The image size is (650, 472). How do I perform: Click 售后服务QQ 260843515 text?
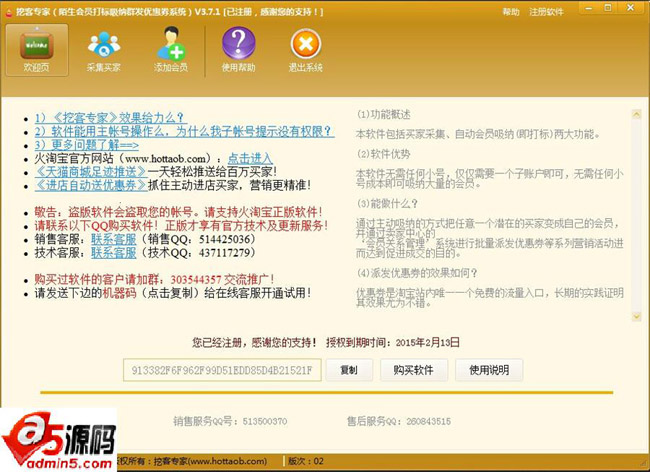pos(399,421)
